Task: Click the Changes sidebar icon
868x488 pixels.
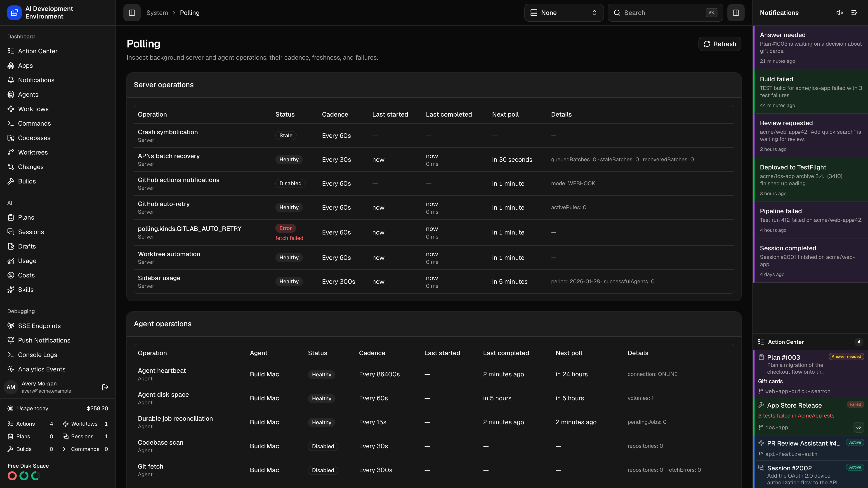Action: pos(11,167)
